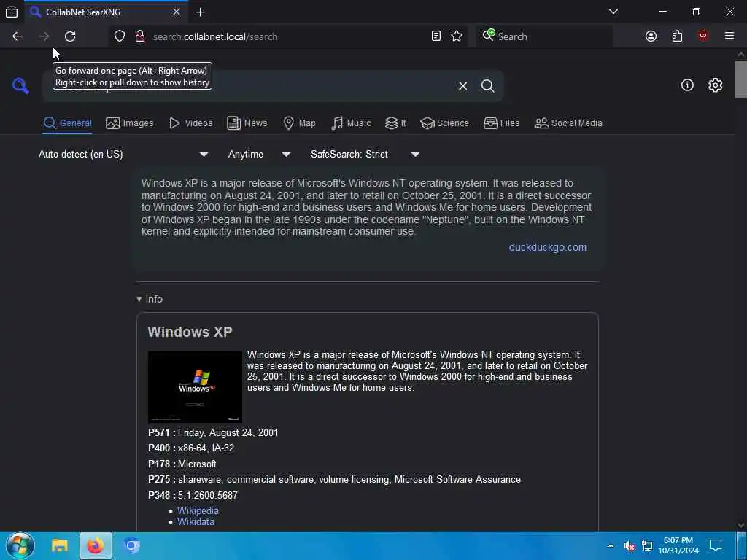Viewport: 747px width, 560px height.
Task: Click the taskbar clock showing 6:07 PM
Action: point(678,545)
